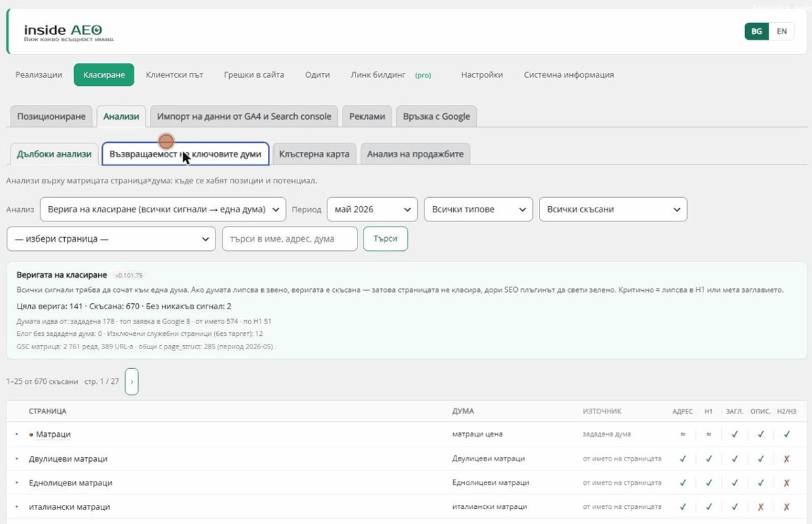Open the Клъстерна карта tab
This screenshot has width=812, height=524.
click(314, 154)
